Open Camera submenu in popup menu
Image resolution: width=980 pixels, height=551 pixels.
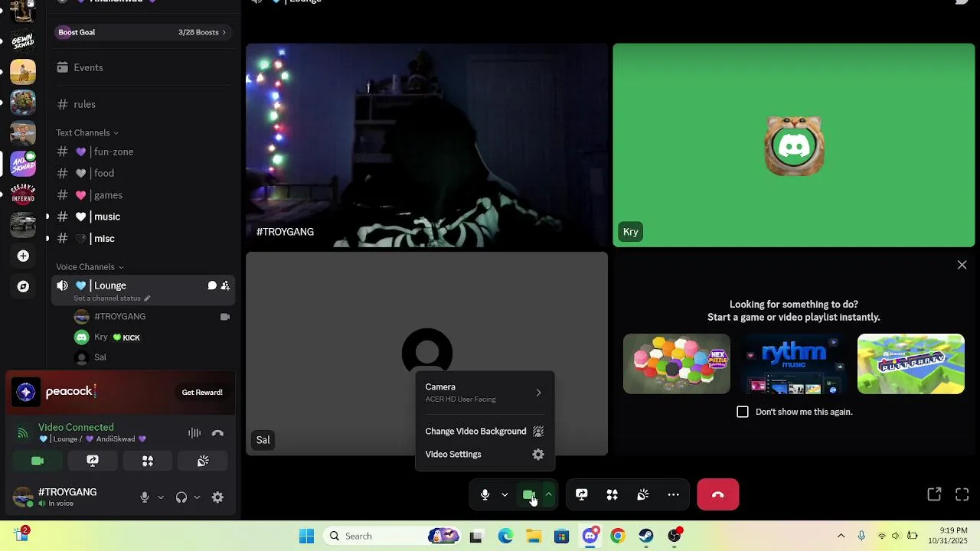point(484,393)
